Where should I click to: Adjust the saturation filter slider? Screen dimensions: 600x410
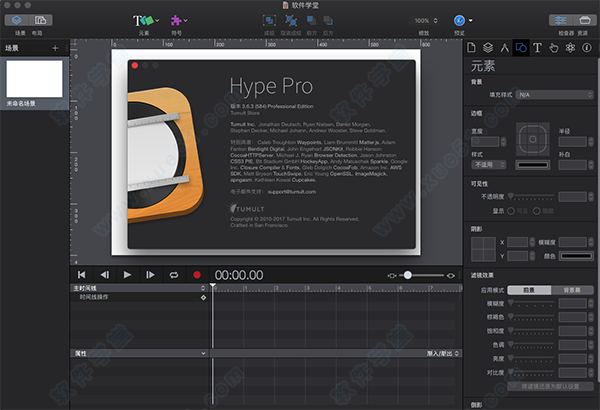pyautogui.click(x=532, y=331)
